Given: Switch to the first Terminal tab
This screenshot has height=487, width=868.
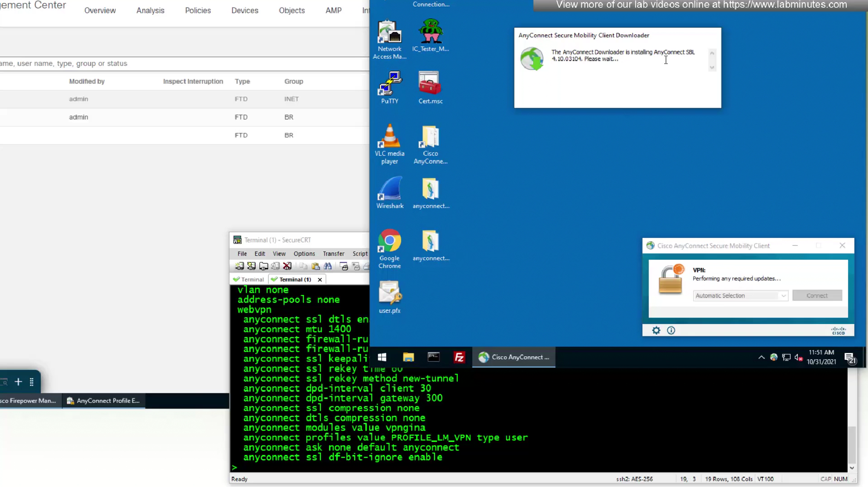Looking at the screenshot, I should coord(249,279).
